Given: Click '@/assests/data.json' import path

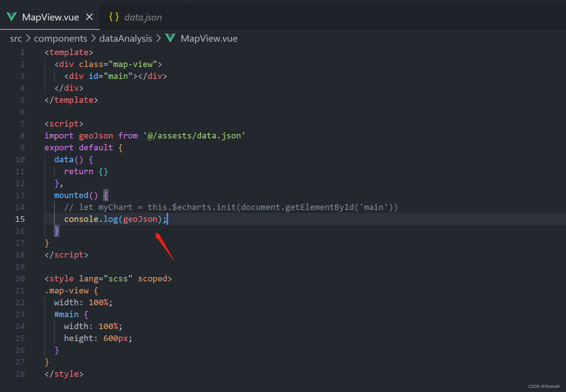Looking at the screenshot, I should (194, 136).
